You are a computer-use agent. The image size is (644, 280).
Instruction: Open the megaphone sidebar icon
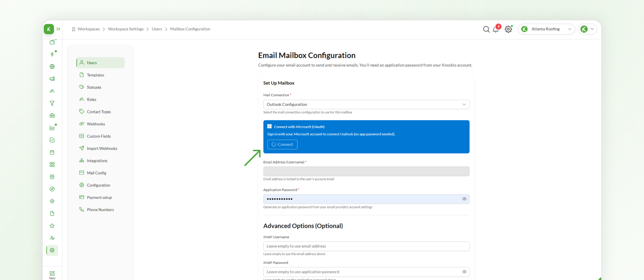tap(52, 79)
